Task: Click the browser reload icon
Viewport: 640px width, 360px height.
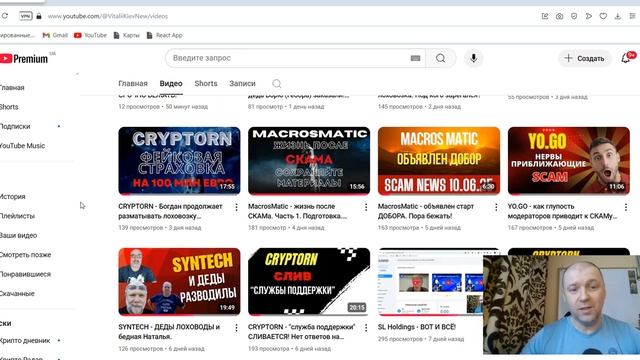Action: (5, 16)
